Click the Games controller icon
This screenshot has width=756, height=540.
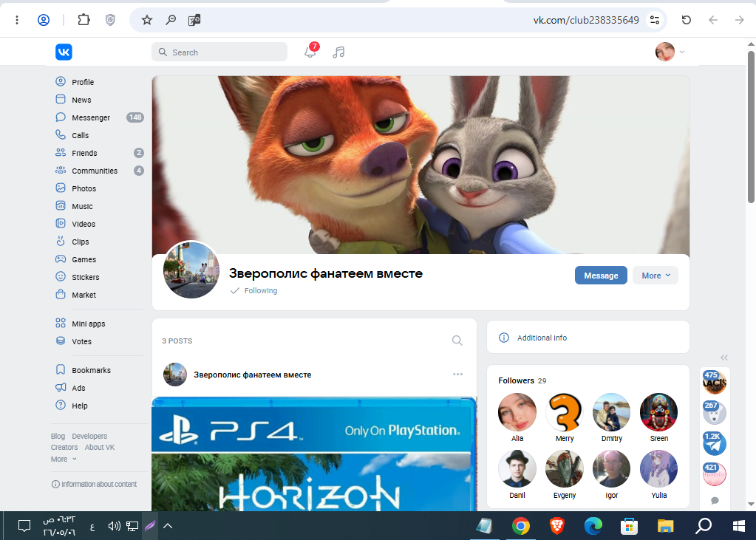pos(61,259)
